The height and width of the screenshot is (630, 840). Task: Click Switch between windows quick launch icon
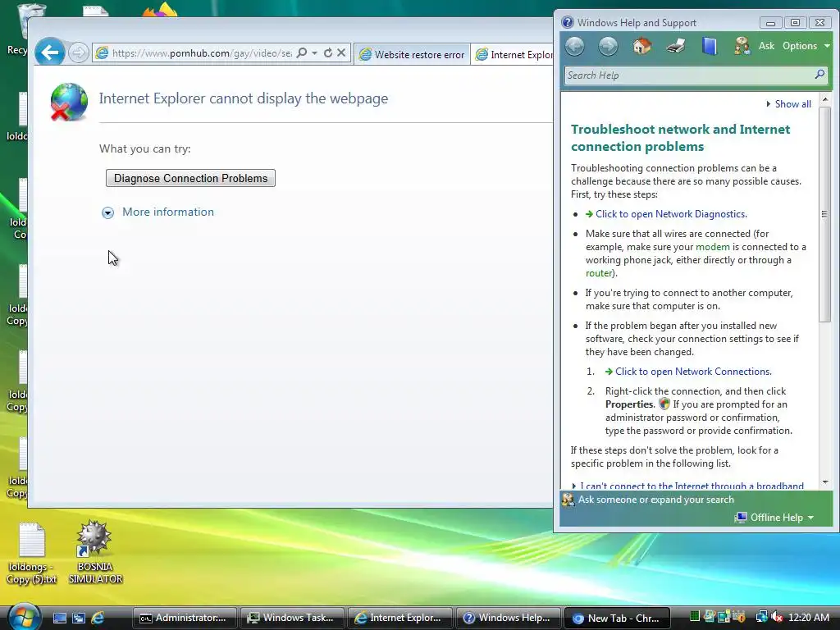click(79, 618)
